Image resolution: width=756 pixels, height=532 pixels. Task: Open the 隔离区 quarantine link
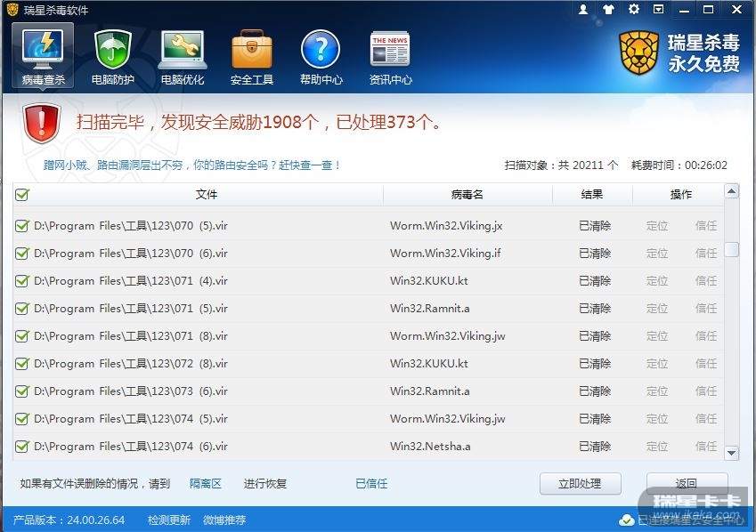point(206,483)
